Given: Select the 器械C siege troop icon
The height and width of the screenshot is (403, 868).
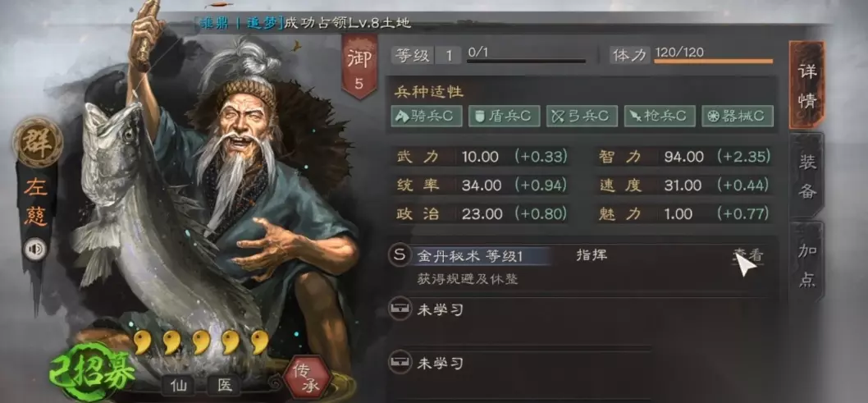Looking at the screenshot, I should (x=738, y=116).
